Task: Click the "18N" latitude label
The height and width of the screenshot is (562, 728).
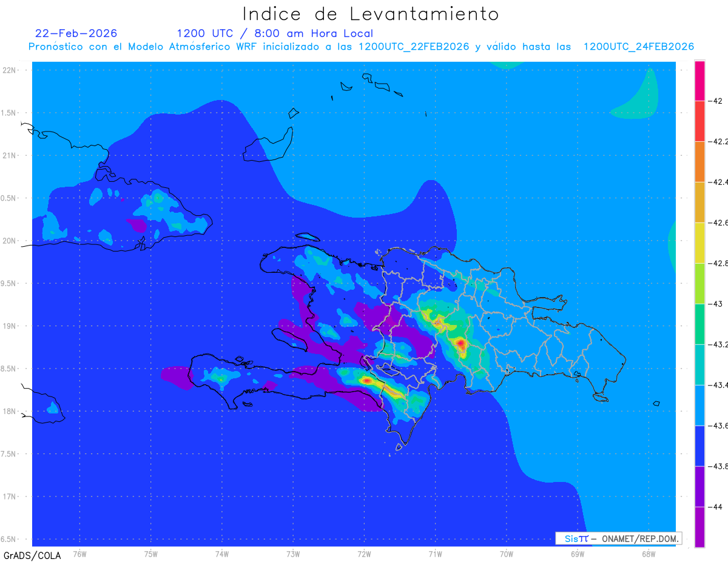Action: click(10, 411)
